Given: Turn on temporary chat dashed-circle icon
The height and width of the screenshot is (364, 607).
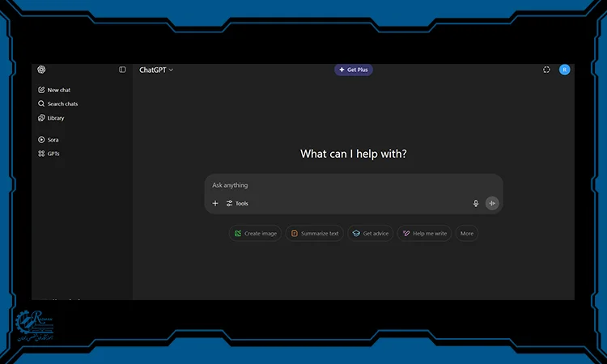Looking at the screenshot, I should 546,70.
